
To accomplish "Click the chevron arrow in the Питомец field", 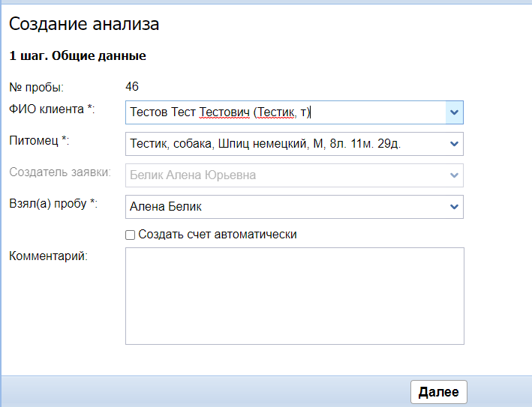I will (x=453, y=144).
